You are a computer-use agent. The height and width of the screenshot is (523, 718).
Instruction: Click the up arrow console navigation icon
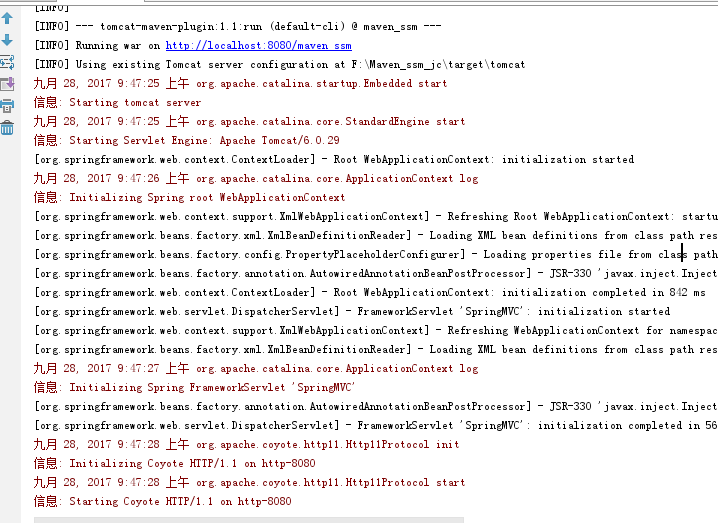(x=7, y=18)
